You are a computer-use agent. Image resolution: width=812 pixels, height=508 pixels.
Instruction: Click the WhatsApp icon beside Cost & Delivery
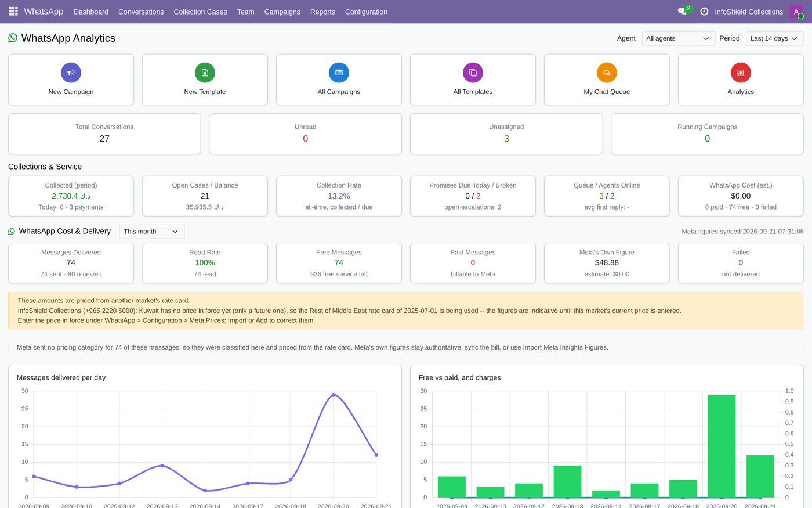point(12,231)
